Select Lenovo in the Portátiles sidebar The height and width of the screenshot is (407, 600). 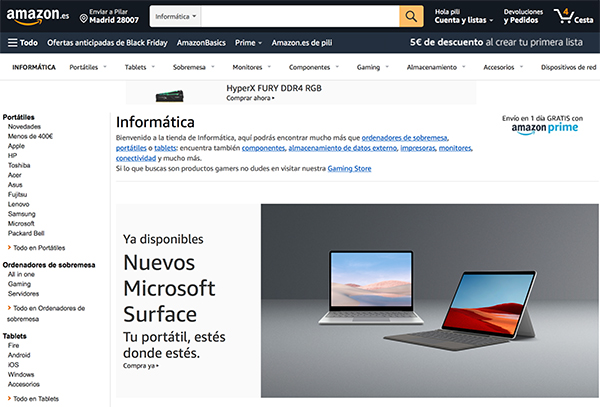(x=18, y=204)
